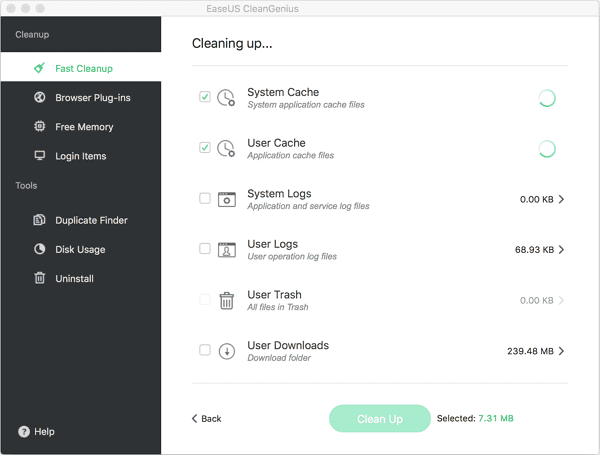Viewport: 600px width, 455px height.
Task: Click the User Downloads arrow icon
Action: coord(227,351)
